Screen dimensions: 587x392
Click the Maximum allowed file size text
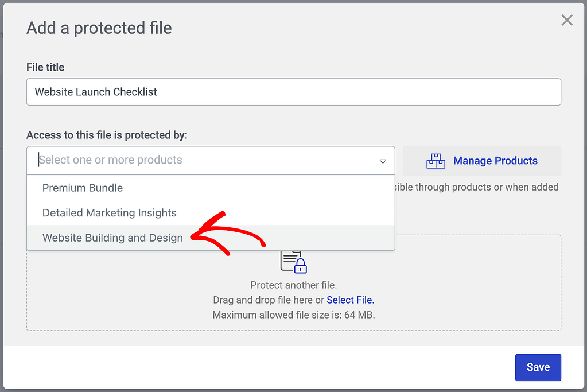pos(294,315)
